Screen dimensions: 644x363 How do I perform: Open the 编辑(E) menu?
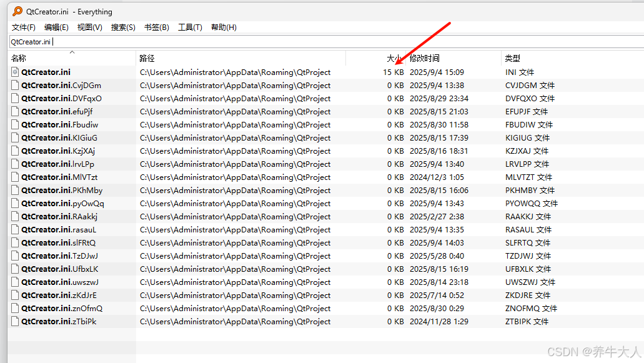[x=56, y=27]
